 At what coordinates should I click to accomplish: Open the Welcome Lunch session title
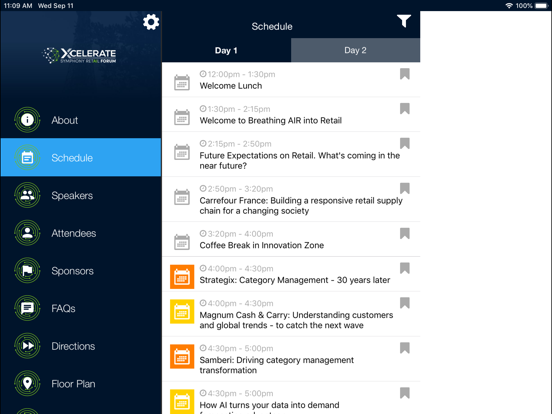(x=231, y=86)
